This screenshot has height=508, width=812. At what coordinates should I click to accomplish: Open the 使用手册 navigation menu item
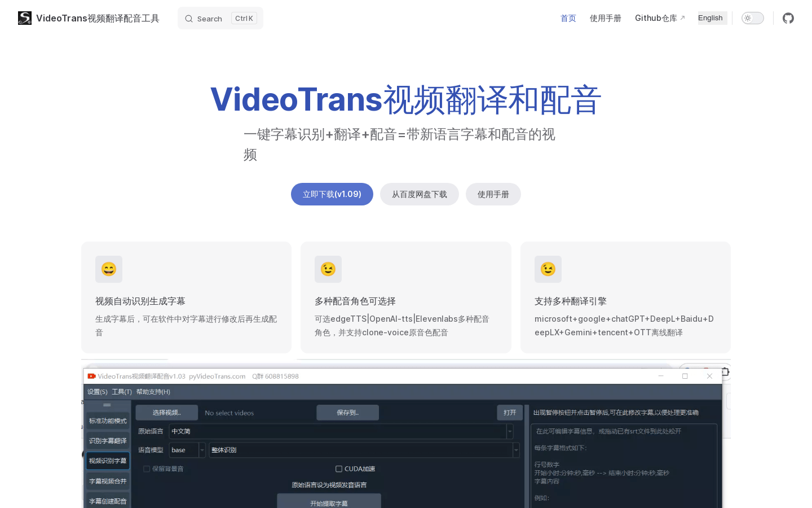[605, 18]
